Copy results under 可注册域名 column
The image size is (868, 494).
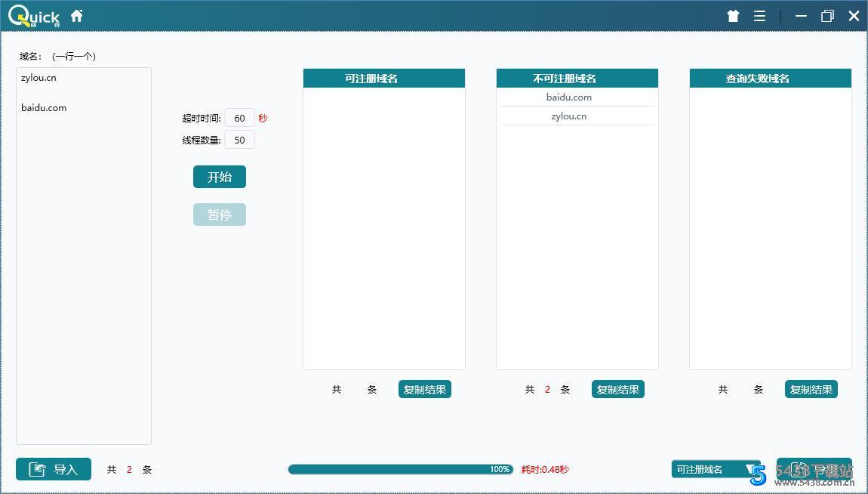click(x=424, y=389)
